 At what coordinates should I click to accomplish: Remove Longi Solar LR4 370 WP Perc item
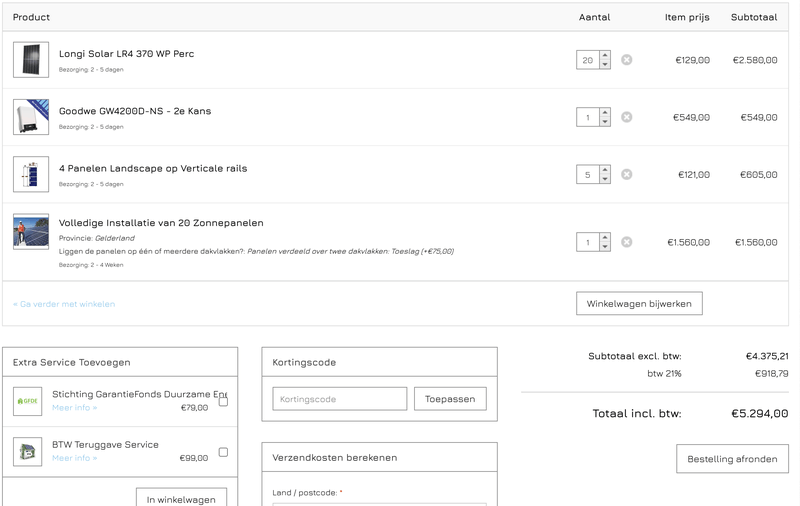pyautogui.click(x=627, y=60)
